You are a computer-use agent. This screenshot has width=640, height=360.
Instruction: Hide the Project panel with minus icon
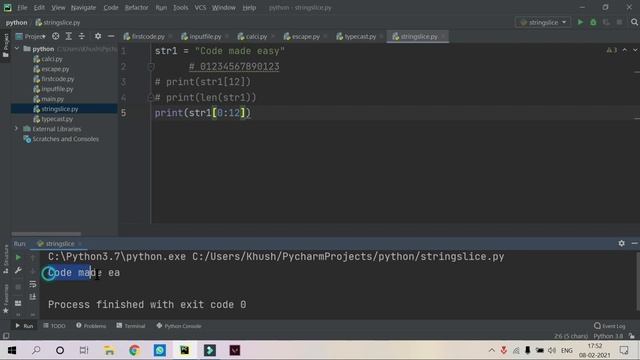tap(111, 36)
